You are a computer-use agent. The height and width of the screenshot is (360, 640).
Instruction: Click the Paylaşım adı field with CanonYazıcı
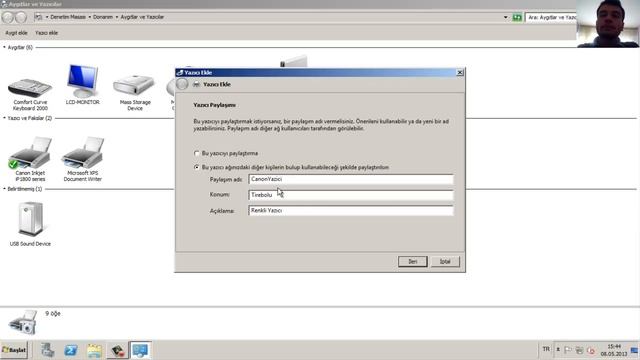coord(351,179)
